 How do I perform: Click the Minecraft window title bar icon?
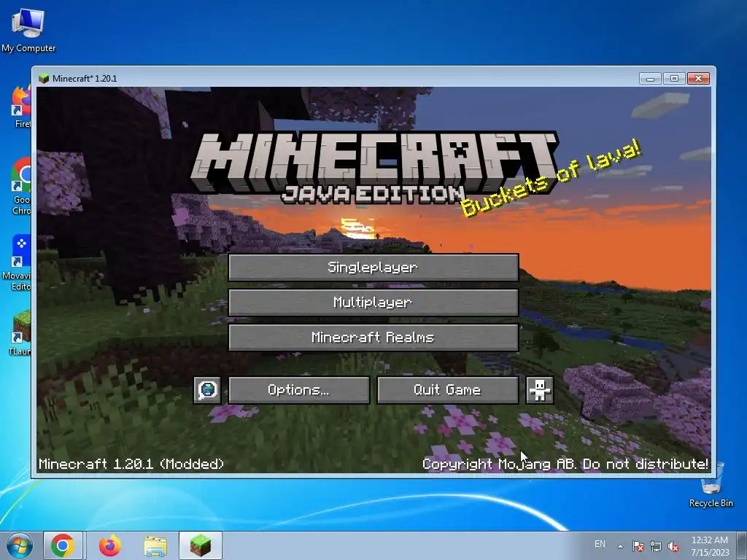[44, 78]
